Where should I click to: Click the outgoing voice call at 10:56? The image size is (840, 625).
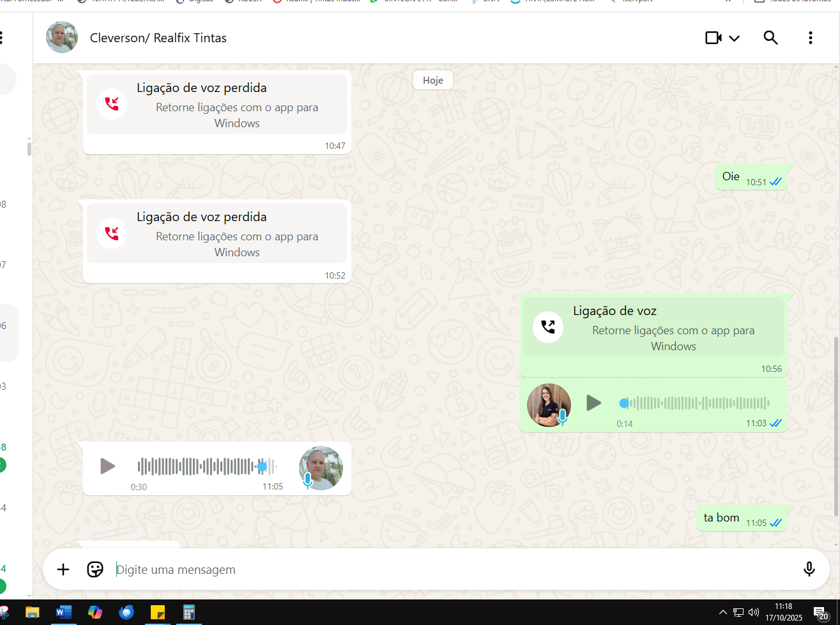[x=653, y=328]
